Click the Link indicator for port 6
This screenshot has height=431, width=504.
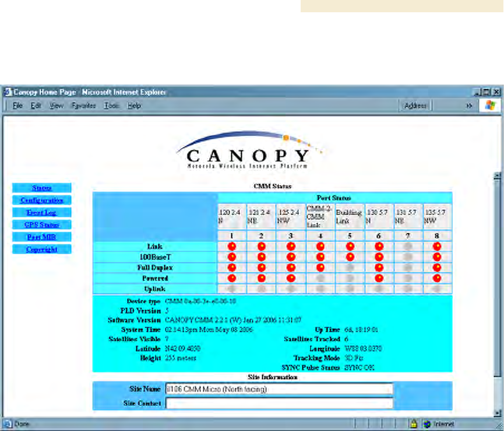379,246
